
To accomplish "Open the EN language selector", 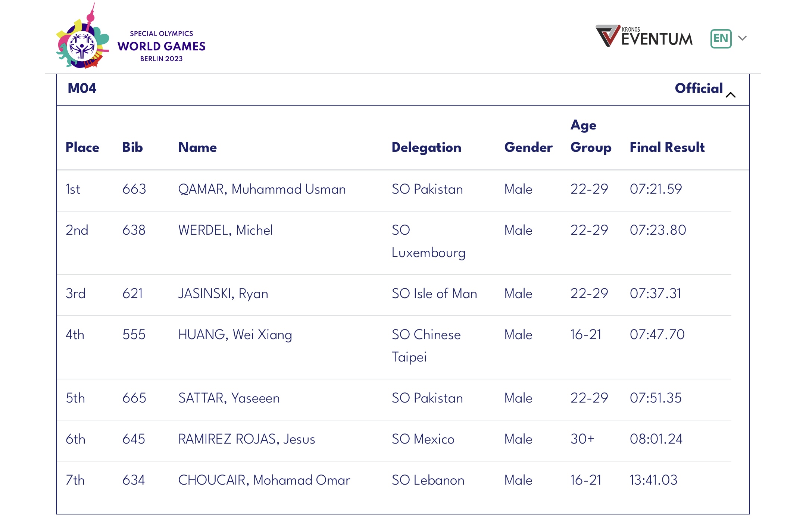I will [x=721, y=38].
